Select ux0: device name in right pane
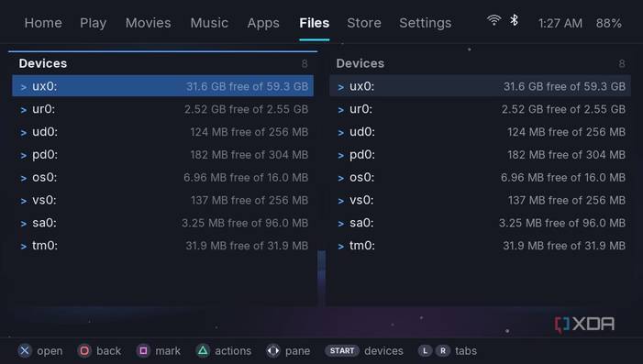This screenshot has height=364, width=643. [x=361, y=86]
